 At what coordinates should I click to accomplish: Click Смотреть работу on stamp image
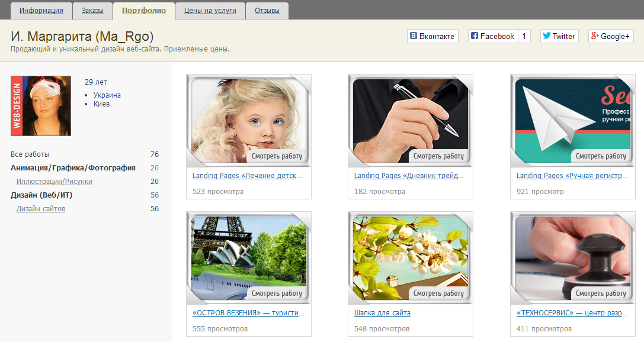click(x=601, y=293)
